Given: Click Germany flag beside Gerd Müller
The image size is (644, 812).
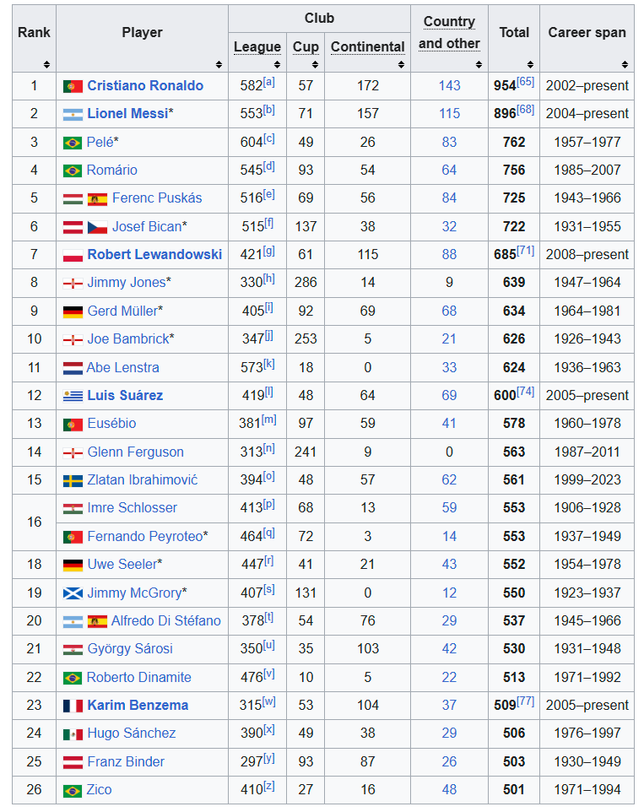Looking at the screenshot, I should pyautogui.click(x=73, y=311).
